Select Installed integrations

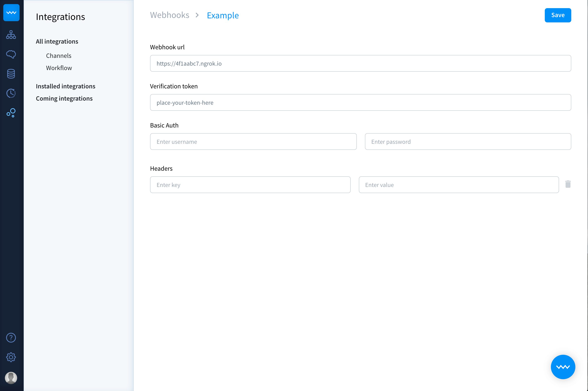[x=65, y=86]
